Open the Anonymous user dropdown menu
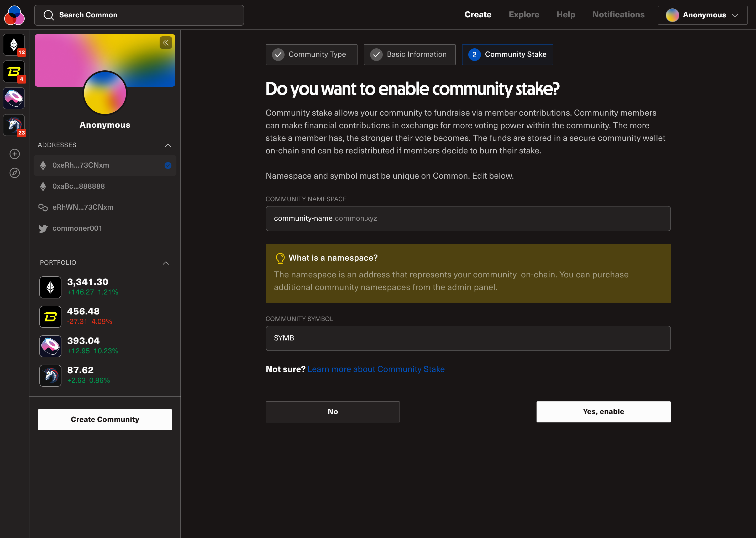 702,15
